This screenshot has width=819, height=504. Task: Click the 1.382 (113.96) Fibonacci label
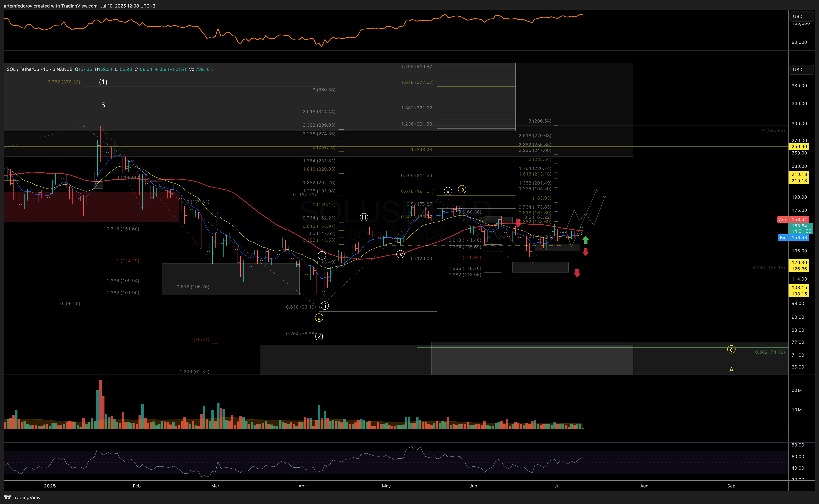click(x=465, y=275)
